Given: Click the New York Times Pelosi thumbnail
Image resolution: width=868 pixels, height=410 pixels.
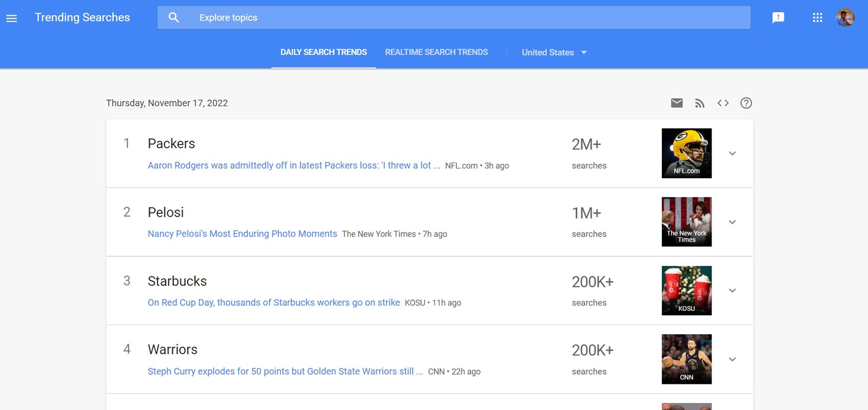Looking at the screenshot, I should (x=686, y=222).
